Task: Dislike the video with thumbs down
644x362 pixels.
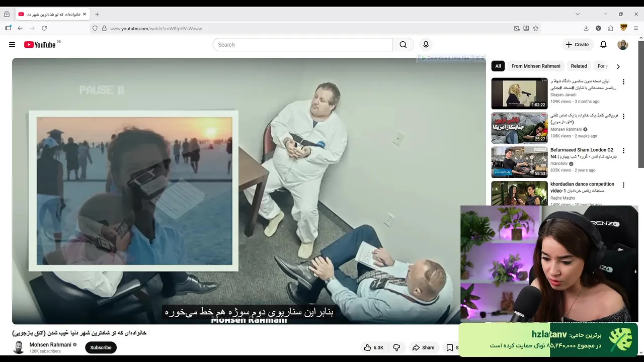Action: pos(396,347)
